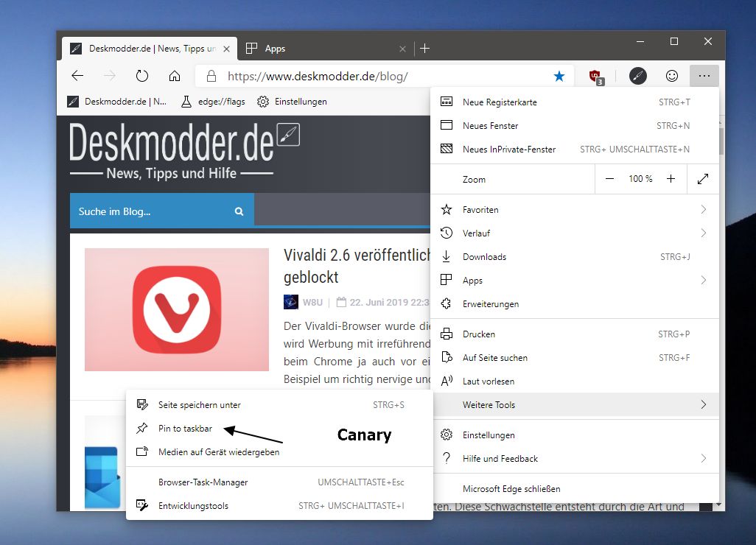Select Microsoft Edge schließen
Screen dimensions: 756x545
point(575,489)
